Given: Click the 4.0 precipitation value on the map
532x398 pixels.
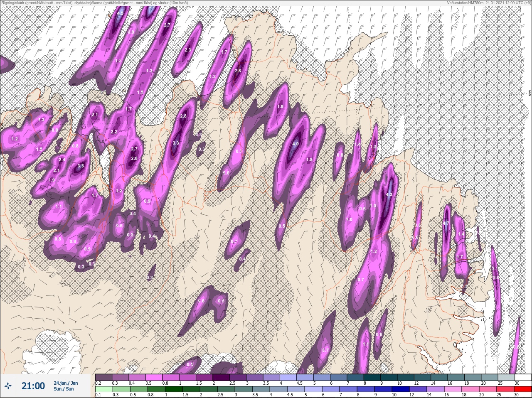Looking at the screenshot, I should [x=296, y=144].
